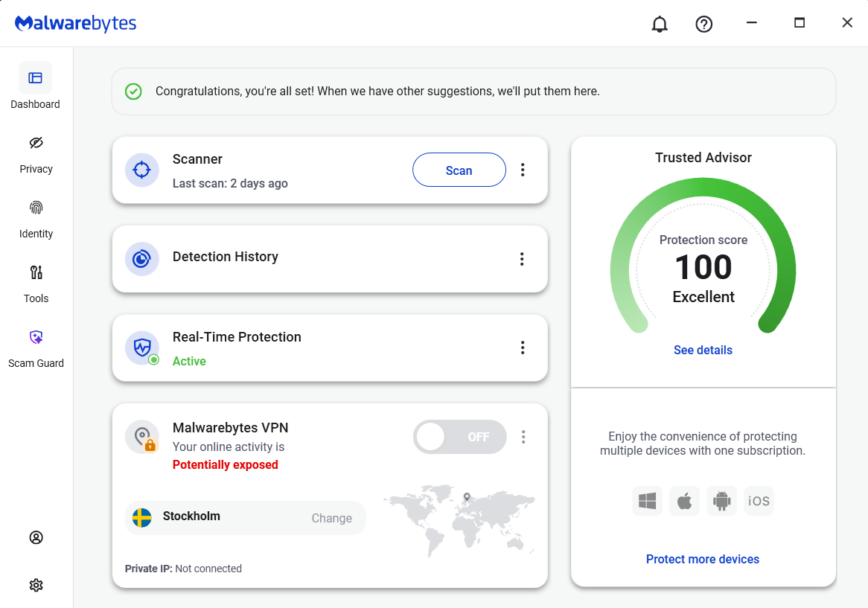Image resolution: width=868 pixels, height=608 pixels.
Task: Click the green checkmark in the banner
Action: tap(133, 92)
